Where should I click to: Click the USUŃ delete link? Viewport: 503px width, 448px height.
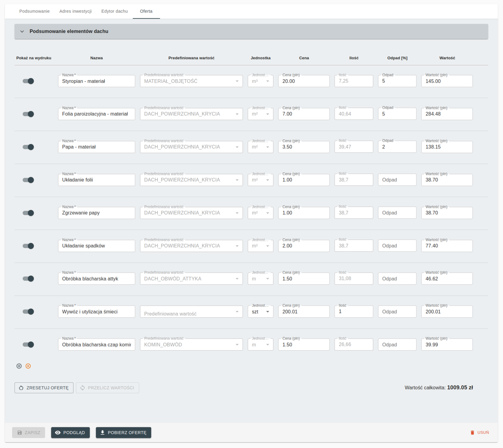480,432
